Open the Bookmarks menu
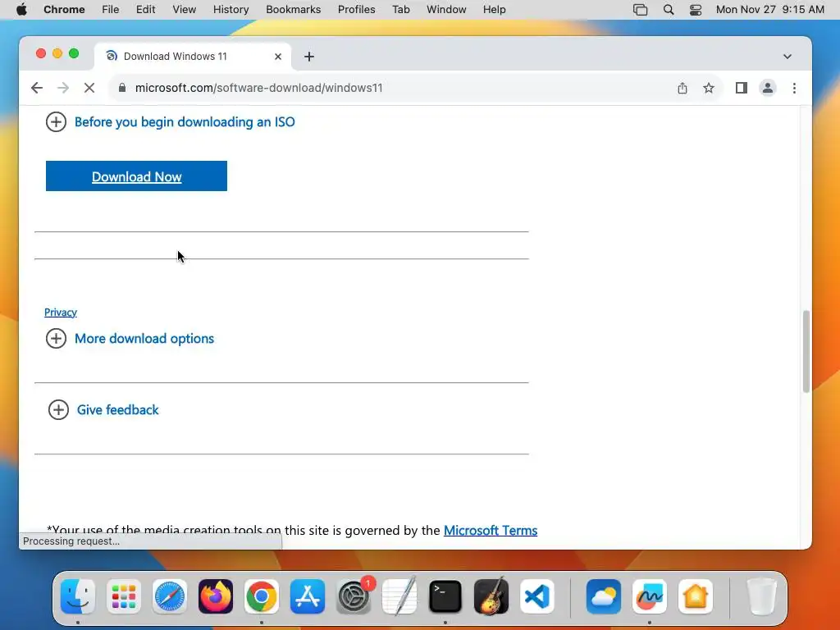Viewport: 840px width, 630px height. (x=293, y=10)
